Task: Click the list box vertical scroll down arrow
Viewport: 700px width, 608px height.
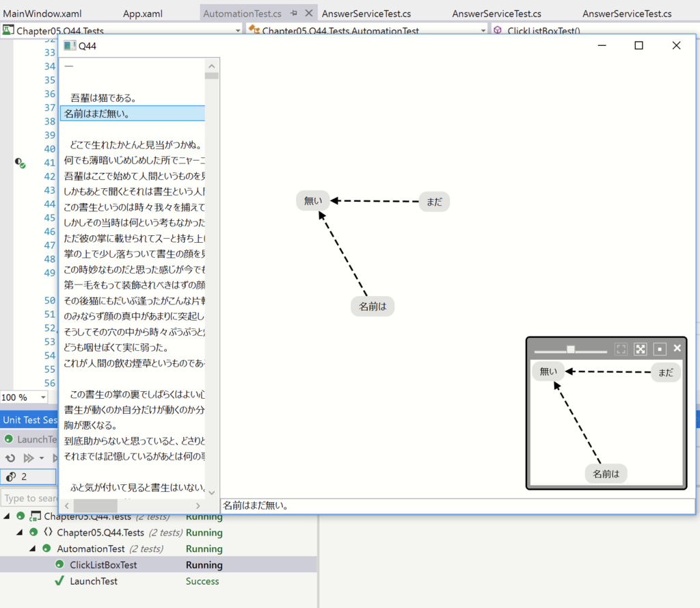Action: pyautogui.click(x=212, y=492)
